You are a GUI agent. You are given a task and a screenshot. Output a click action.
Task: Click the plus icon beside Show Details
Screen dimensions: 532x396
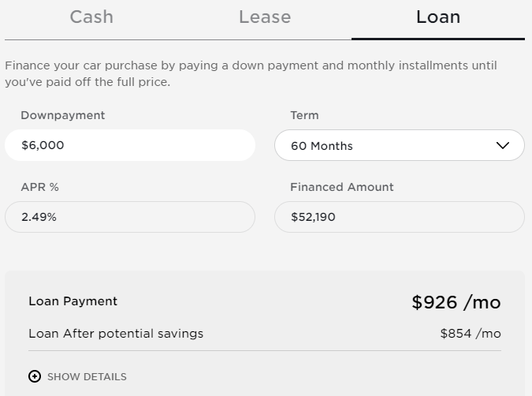(x=35, y=376)
